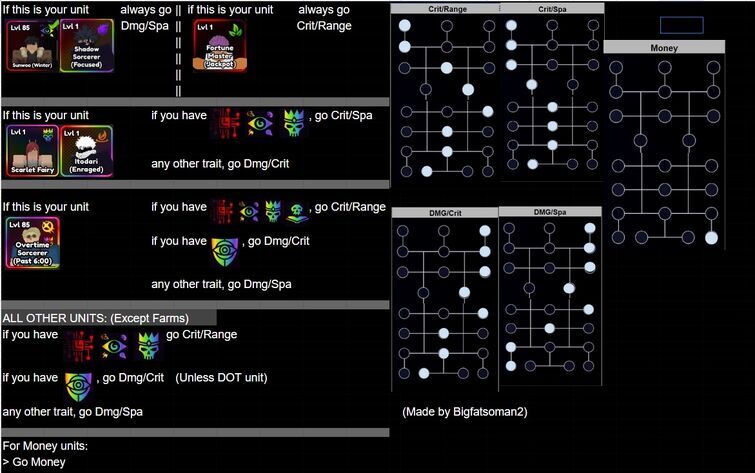Image resolution: width=755 pixels, height=473 pixels.
Task: Click eye trait icon in 'go Crit/Spa' row
Action: click(260, 124)
